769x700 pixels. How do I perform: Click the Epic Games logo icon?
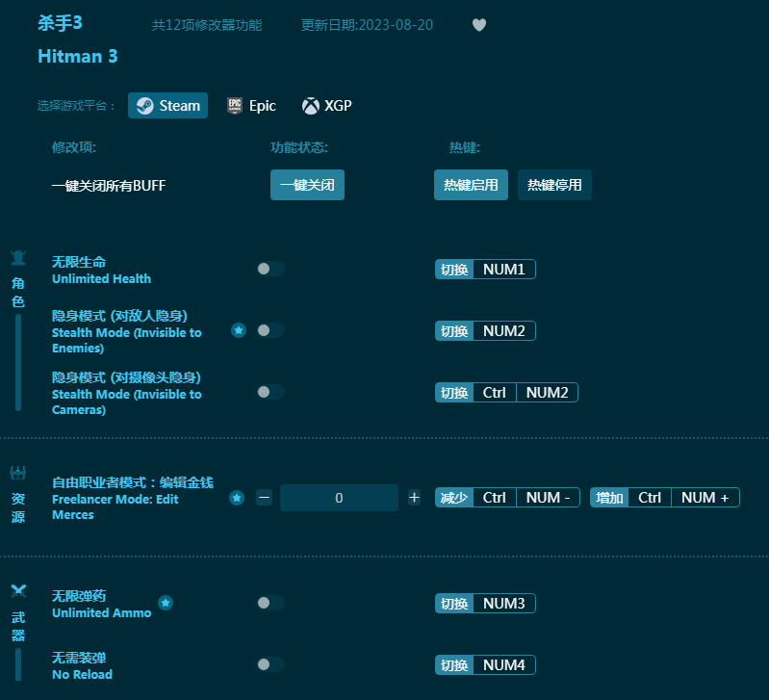click(x=235, y=106)
